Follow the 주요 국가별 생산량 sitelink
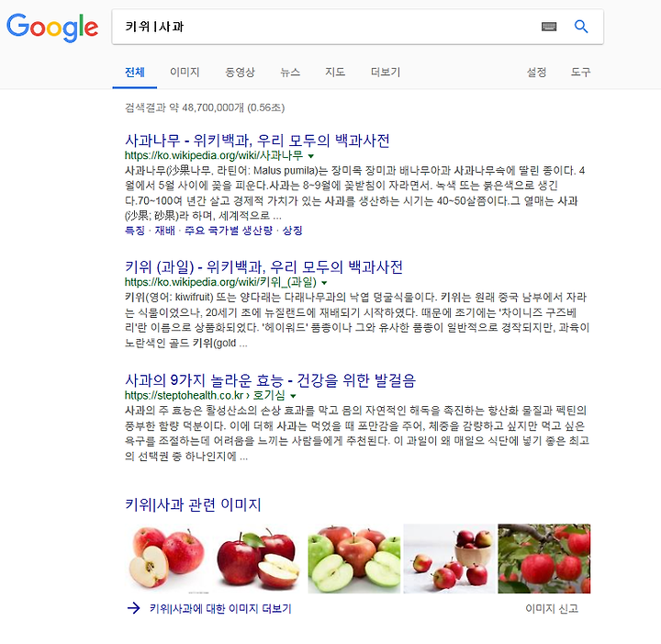Image resolution: width=661 pixels, height=644 pixels. coord(229,231)
